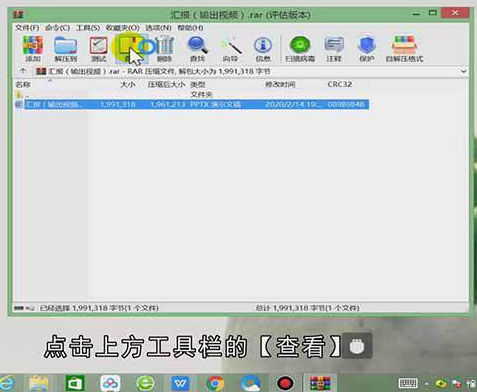This screenshot has height=392, width=477.
Task: Click the 解压到 (Extract To) folder icon
Action: coord(65,49)
